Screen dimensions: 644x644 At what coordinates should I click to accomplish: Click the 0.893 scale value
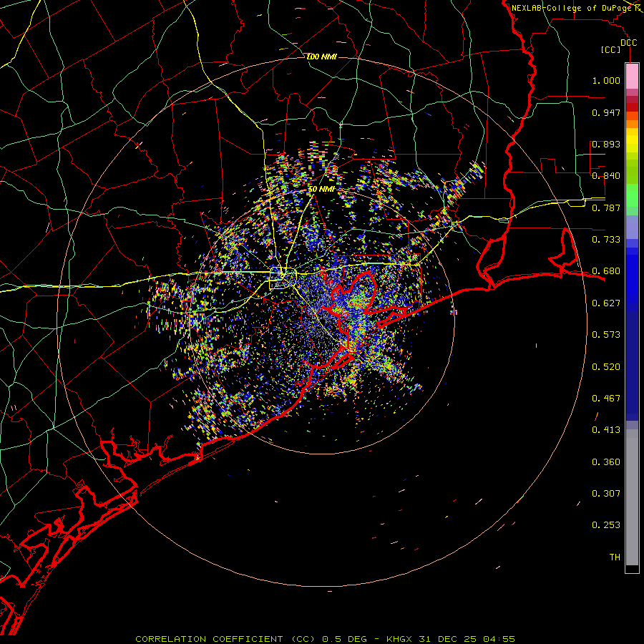pyautogui.click(x=606, y=144)
